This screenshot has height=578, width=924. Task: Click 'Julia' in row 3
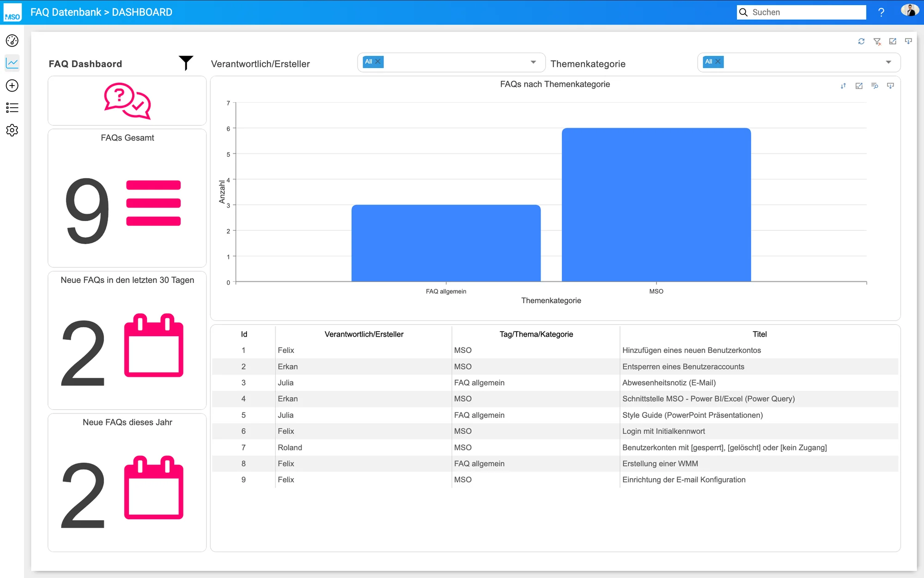click(286, 383)
